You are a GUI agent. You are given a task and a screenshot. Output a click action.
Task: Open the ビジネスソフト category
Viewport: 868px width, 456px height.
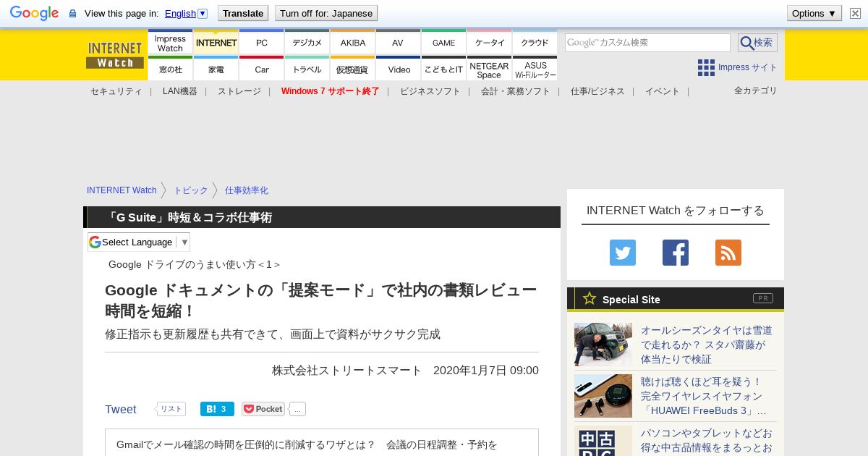click(430, 91)
